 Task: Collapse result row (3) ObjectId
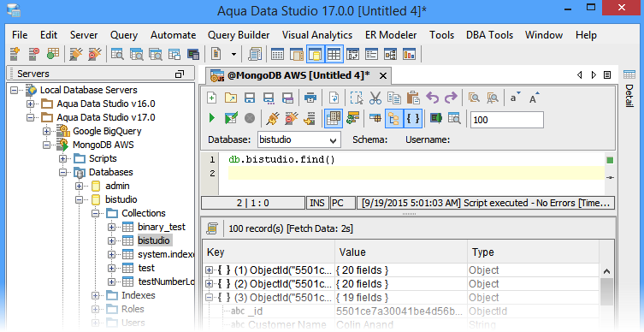click(x=209, y=298)
